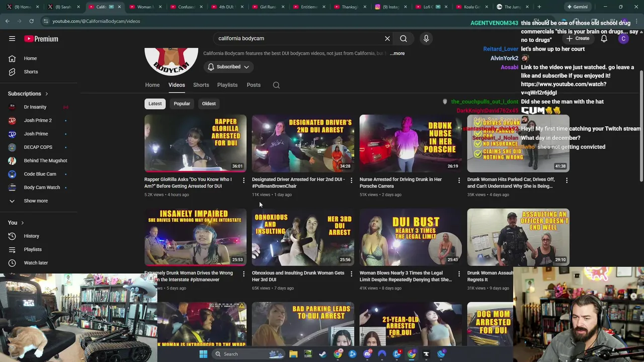Open options menu for Rapper GloRilla video
Screen dimensions: 644x362
[244, 180]
